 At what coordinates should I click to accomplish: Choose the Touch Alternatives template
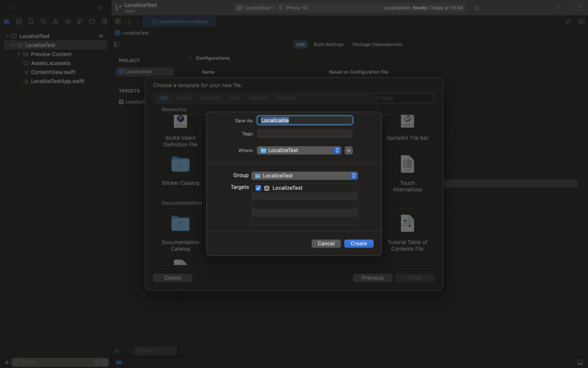point(407,174)
